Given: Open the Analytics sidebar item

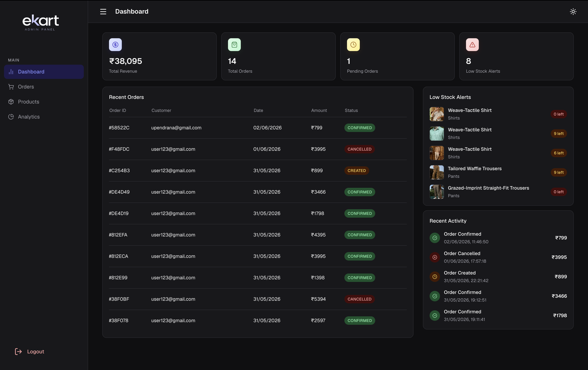Looking at the screenshot, I should click(44, 117).
